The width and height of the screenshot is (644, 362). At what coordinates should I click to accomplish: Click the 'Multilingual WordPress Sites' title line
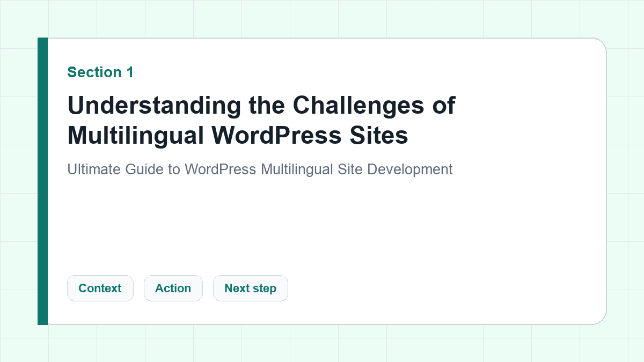tap(238, 135)
